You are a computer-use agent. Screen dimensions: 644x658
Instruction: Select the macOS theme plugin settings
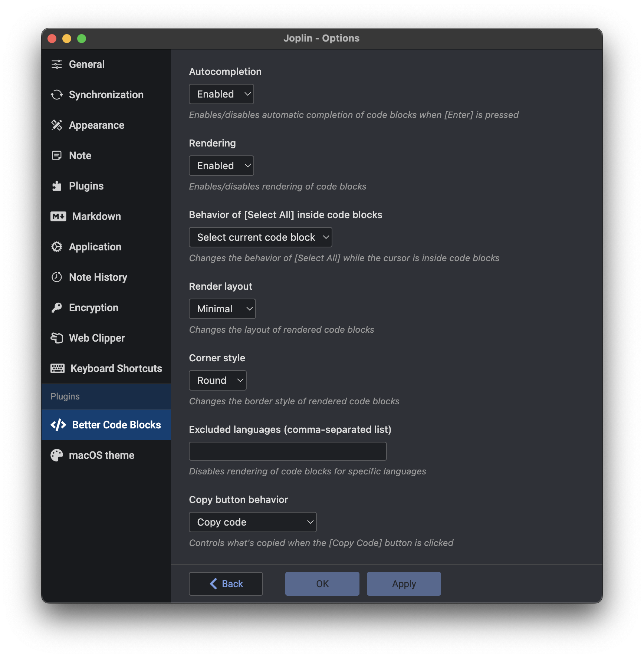[106, 455]
